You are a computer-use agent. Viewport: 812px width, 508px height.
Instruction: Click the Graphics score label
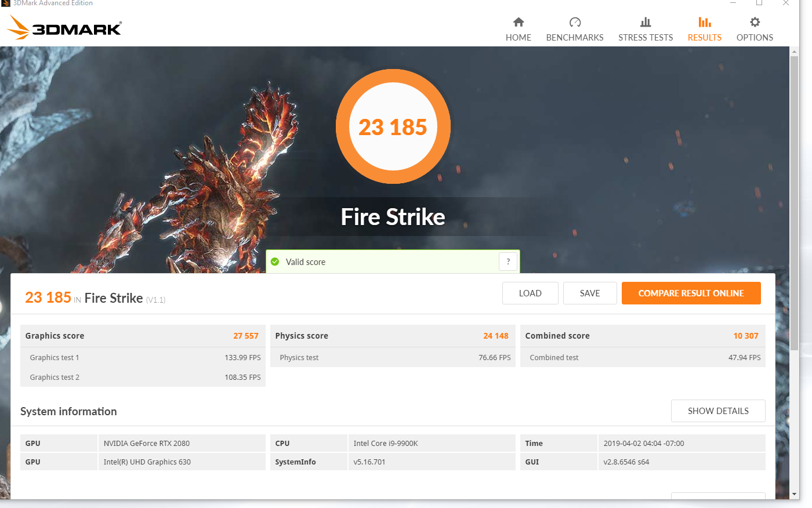tap(55, 336)
